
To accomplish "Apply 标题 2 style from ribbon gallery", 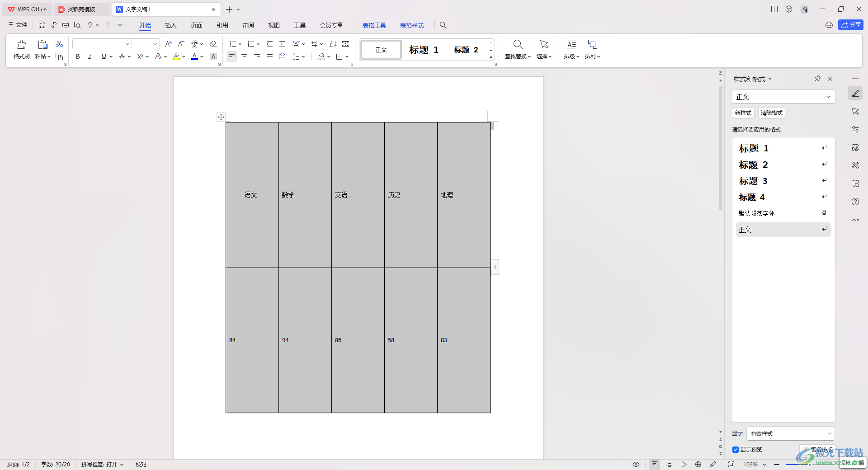I will (x=466, y=50).
